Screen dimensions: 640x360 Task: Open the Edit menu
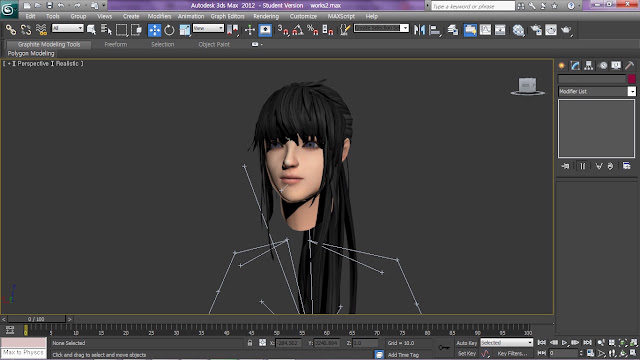(30, 16)
